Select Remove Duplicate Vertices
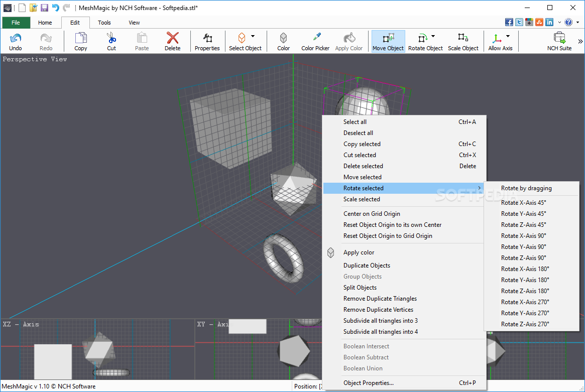The height and width of the screenshot is (392, 585). click(404, 310)
